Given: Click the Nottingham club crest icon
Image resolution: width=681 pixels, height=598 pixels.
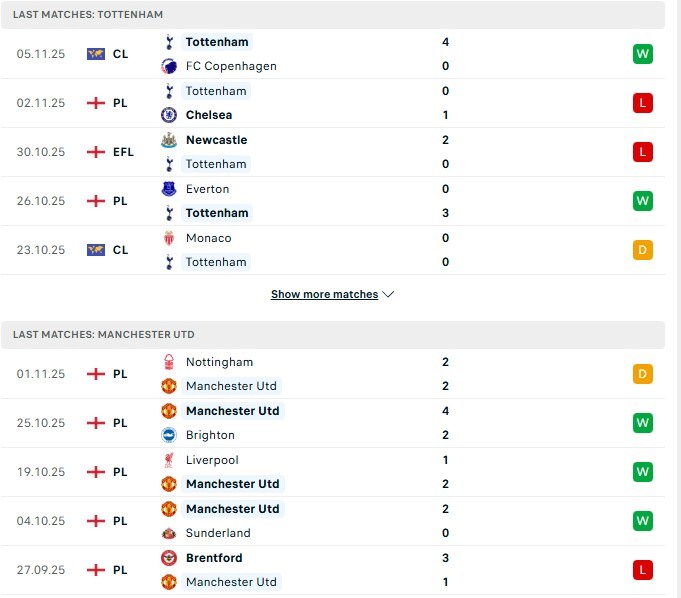Looking at the screenshot, I should [168, 362].
